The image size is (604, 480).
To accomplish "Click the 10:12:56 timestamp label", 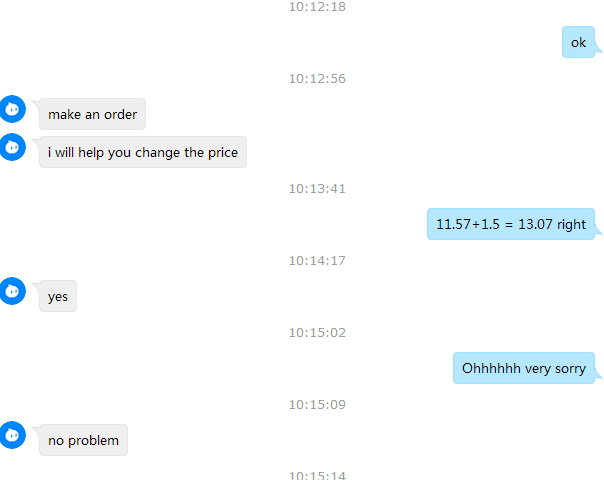I will click(x=317, y=79).
